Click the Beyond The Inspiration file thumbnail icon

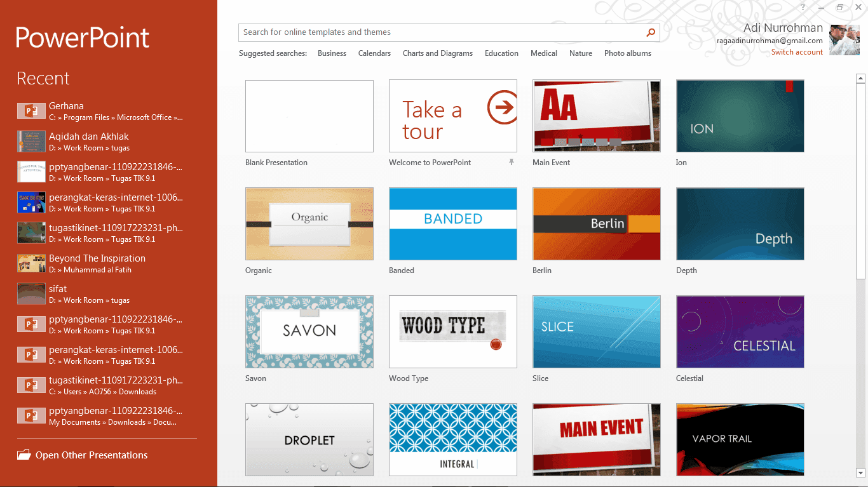tap(31, 263)
